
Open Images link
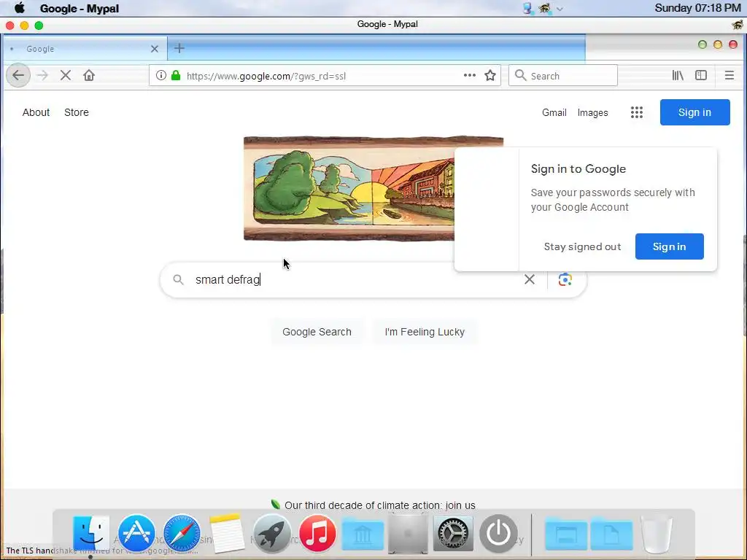(592, 113)
